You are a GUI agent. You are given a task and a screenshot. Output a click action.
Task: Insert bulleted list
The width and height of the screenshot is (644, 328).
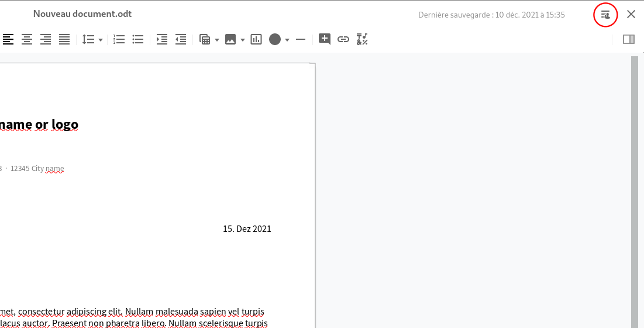click(x=138, y=39)
